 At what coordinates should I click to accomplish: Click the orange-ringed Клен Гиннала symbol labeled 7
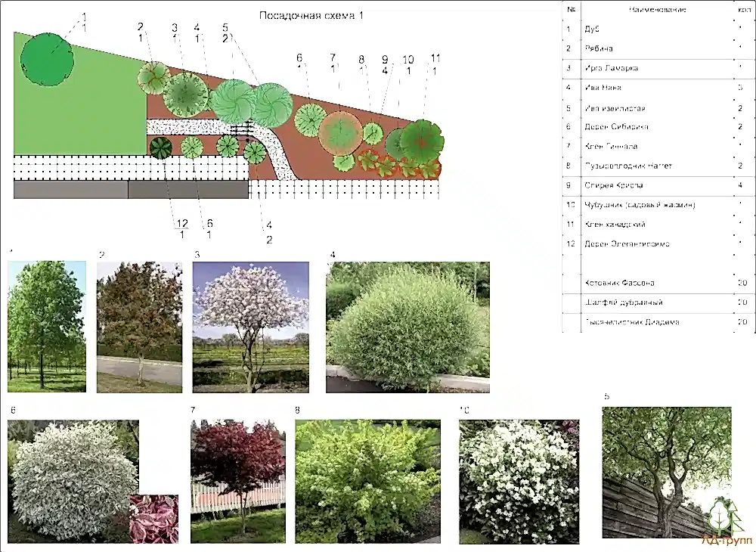(x=341, y=132)
